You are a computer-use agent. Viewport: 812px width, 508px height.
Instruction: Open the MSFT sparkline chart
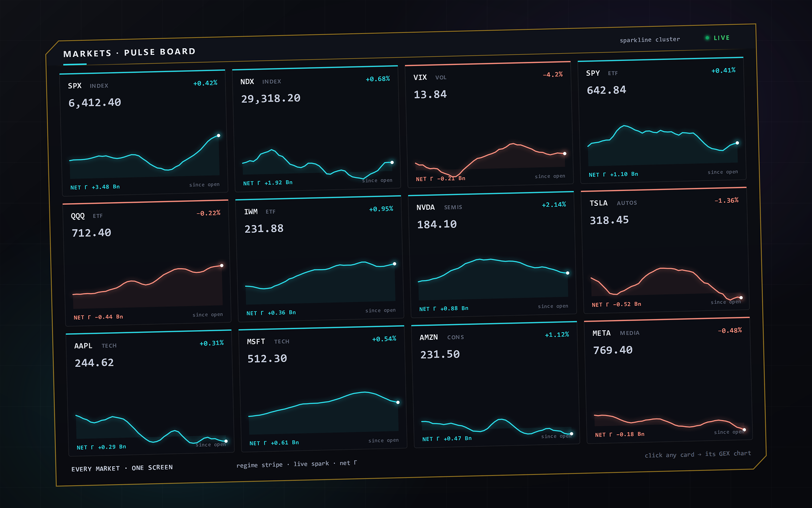pos(323,412)
